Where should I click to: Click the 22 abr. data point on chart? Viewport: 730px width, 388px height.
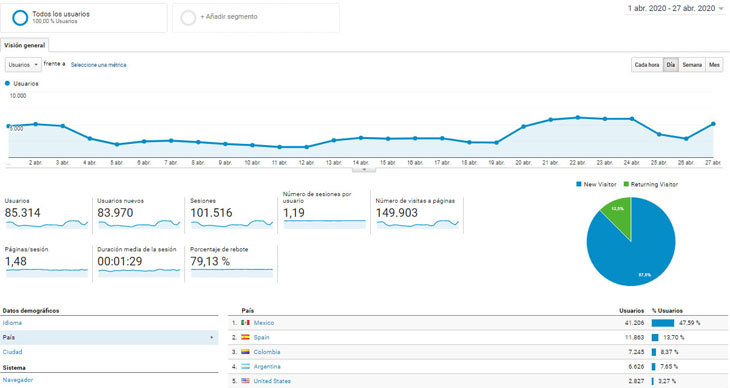point(578,117)
